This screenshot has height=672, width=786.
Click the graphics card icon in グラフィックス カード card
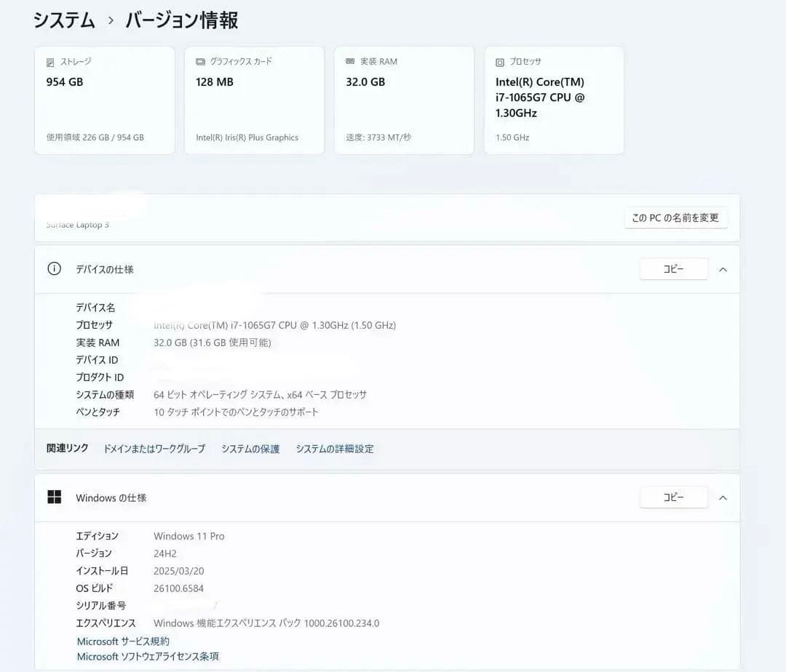(x=200, y=63)
